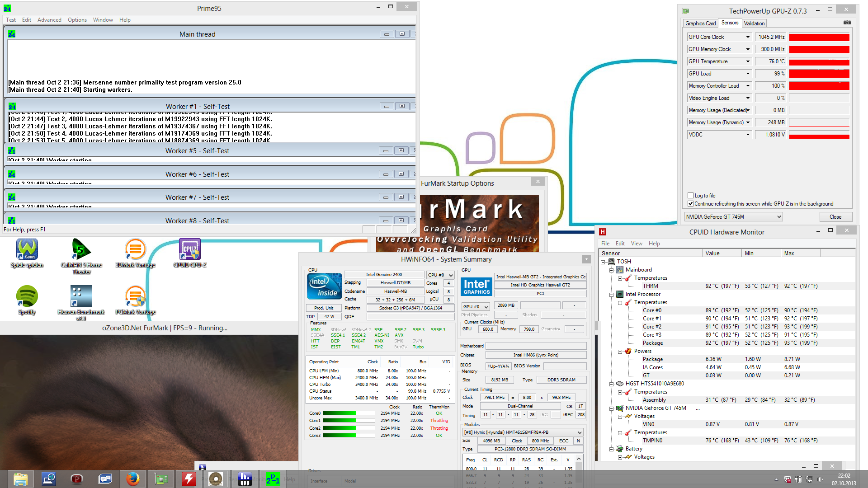
Task: Collapse the TOSH root tree node
Action: click(603, 262)
